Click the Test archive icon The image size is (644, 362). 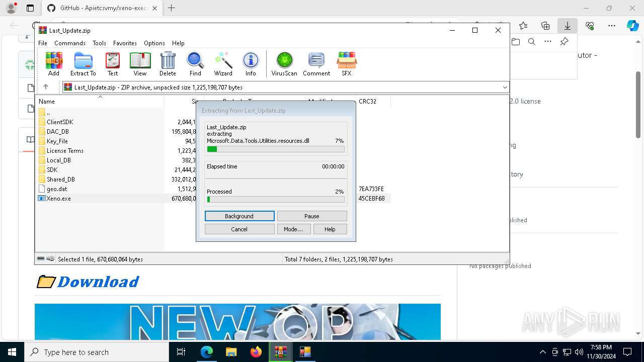pyautogui.click(x=113, y=64)
